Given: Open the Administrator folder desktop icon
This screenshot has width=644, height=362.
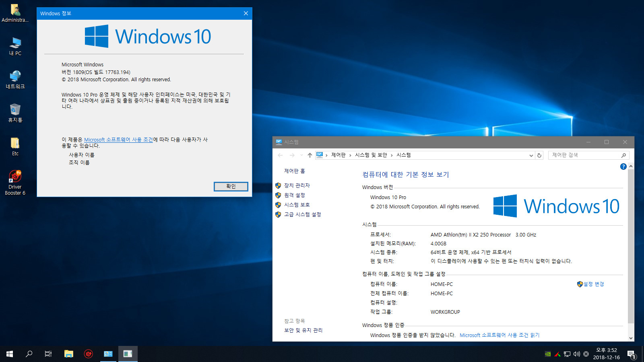Looking at the screenshot, I should click(15, 13).
